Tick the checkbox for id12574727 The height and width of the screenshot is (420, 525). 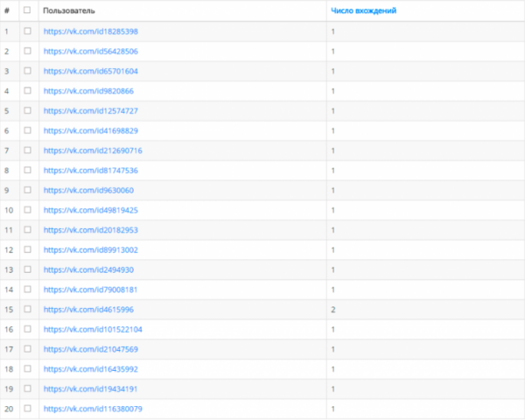(x=27, y=110)
